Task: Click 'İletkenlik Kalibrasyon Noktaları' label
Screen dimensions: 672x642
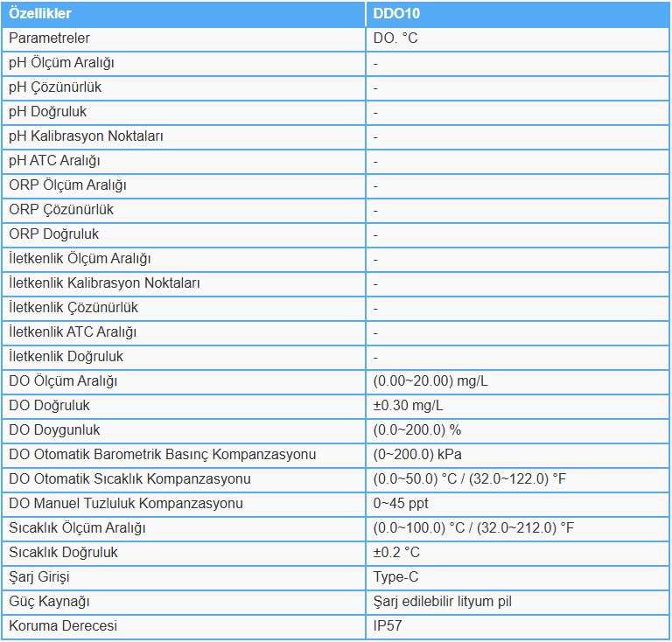Action: tap(105, 283)
